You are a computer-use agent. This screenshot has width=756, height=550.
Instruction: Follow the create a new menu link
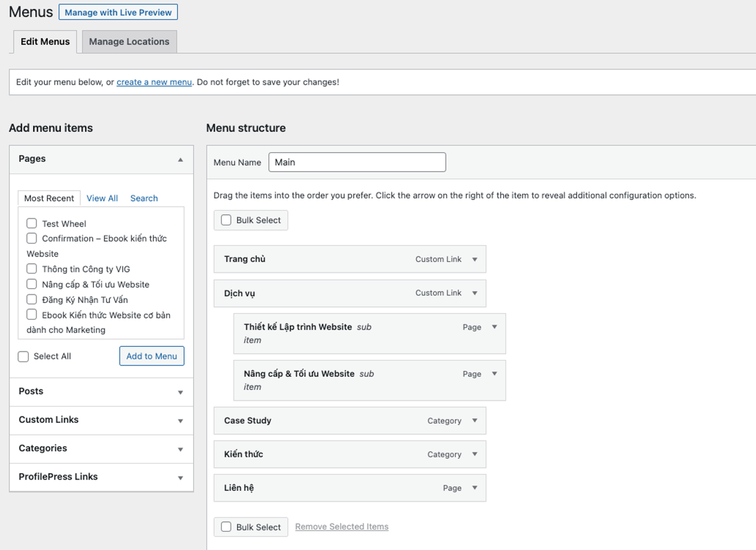[154, 82]
